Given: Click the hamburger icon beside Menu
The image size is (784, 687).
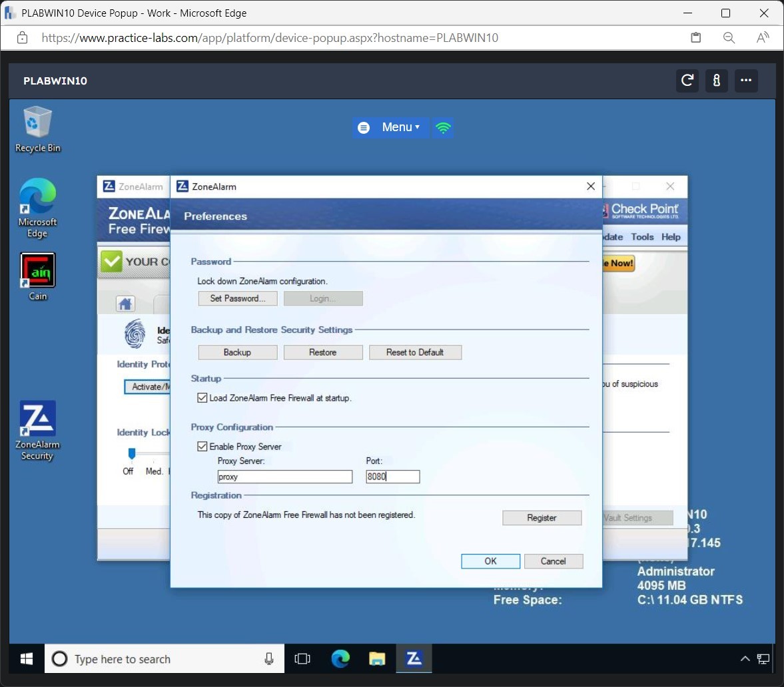Looking at the screenshot, I should 364,127.
